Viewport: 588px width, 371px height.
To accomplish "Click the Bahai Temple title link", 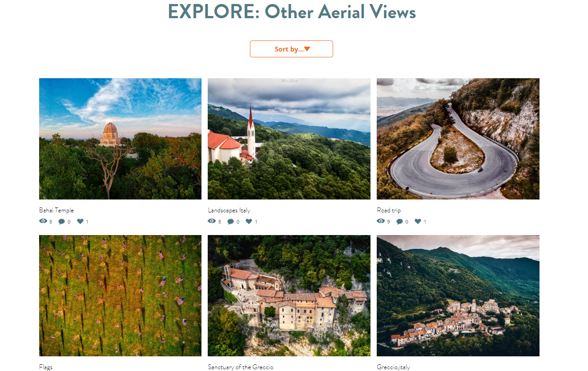I will coord(56,210).
